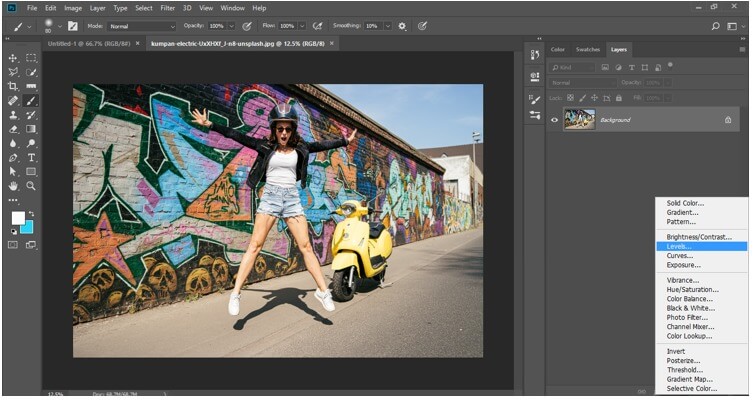Enable airbrush-style build-up effects
The height and width of the screenshot is (402, 754).
[x=317, y=26]
